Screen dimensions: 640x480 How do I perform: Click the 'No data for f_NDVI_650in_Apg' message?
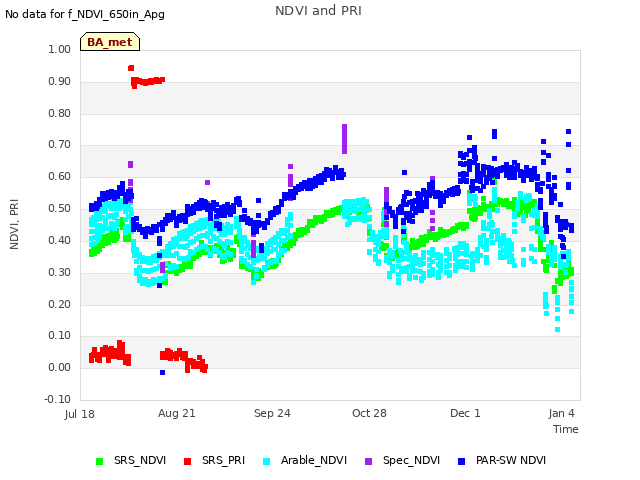point(85,14)
